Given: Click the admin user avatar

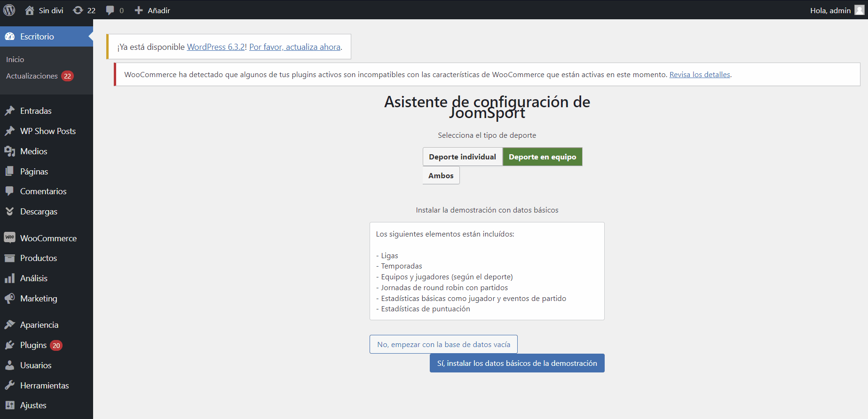Looking at the screenshot, I should coord(859,10).
